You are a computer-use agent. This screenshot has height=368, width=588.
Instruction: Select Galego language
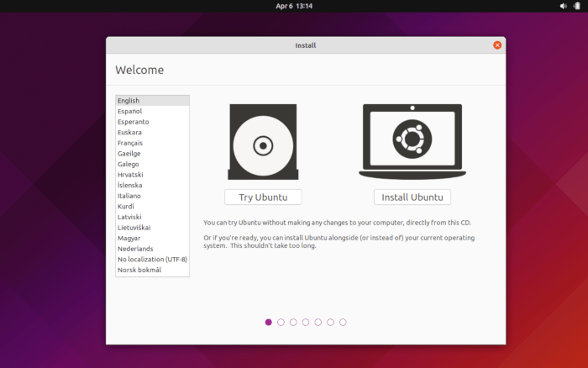[152, 164]
